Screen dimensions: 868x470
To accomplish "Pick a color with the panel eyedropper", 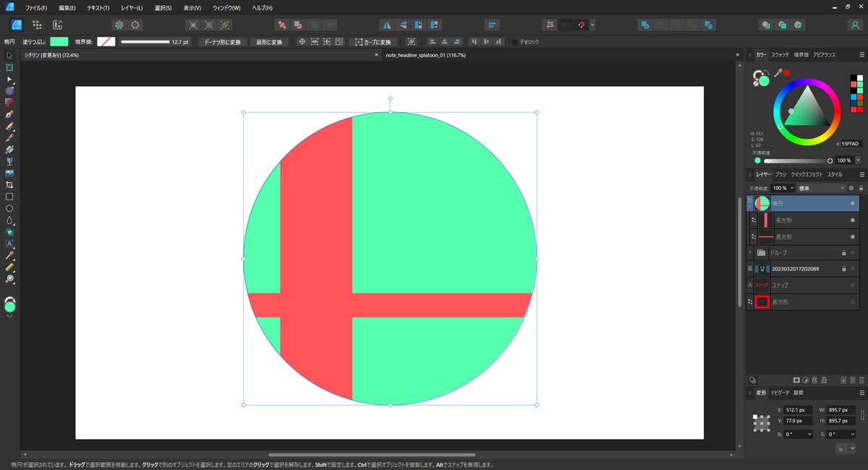I will 778,73.
